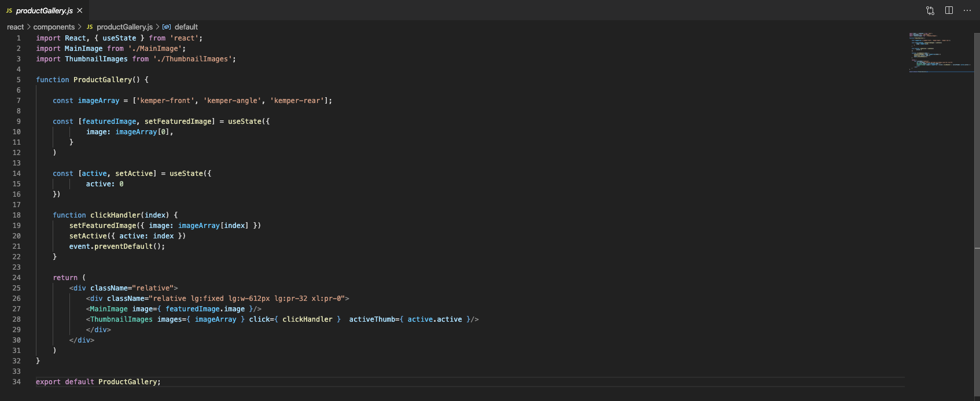Select the productGallery.js editor tab
980x401 pixels.
click(45, 10)
